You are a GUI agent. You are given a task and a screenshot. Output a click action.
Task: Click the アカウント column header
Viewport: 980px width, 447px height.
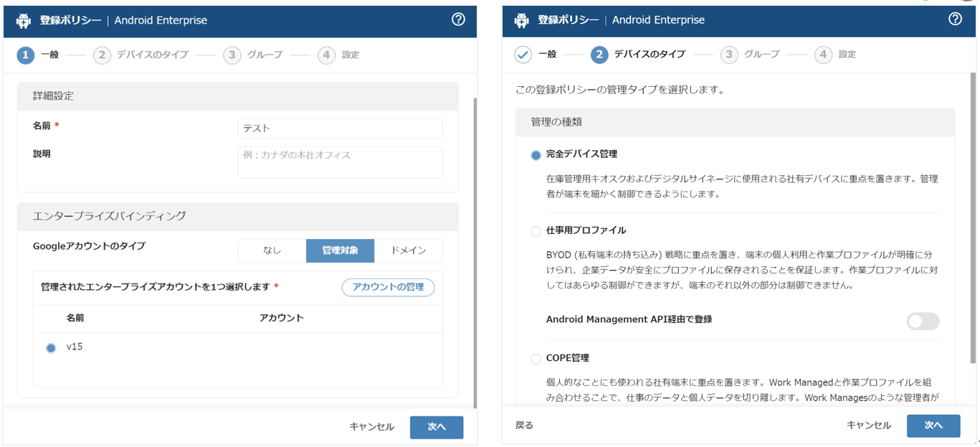coord(282,318)
